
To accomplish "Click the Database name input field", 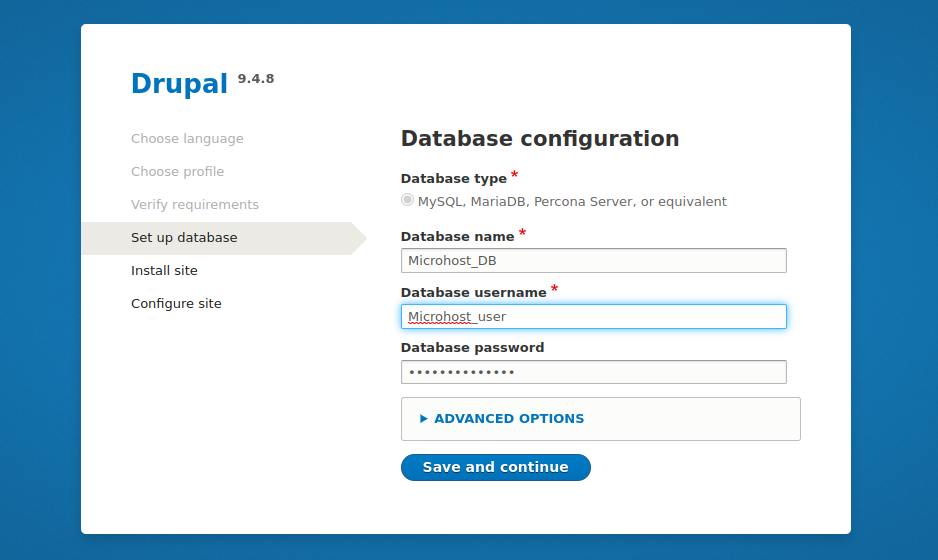I will (x=593, y=260).
